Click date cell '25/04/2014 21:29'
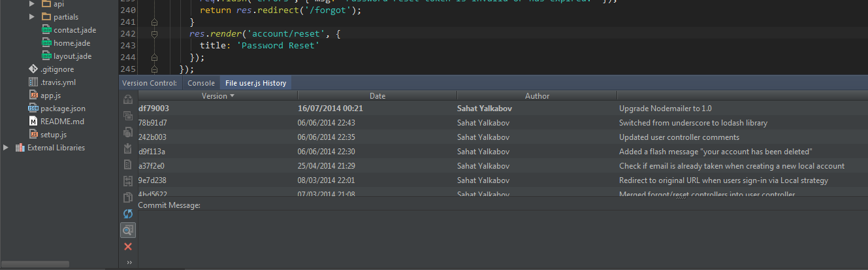Viewport: 868px width, 270px height. click(326, 166)
